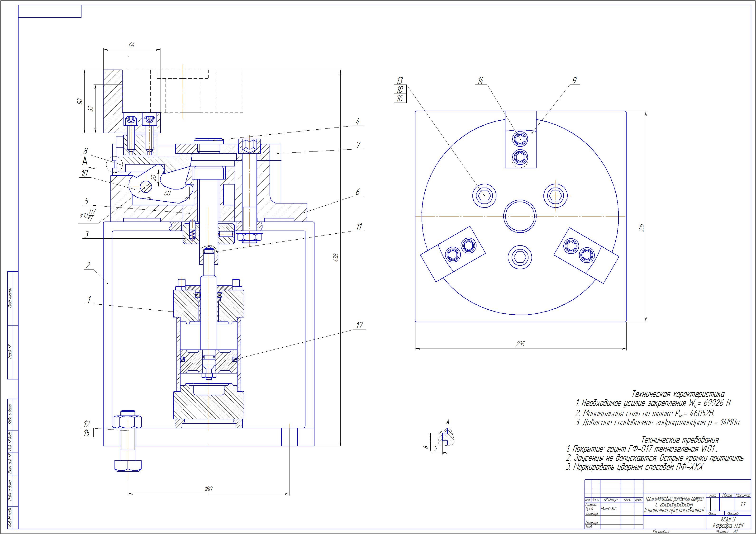Click detail view 'A' label near small sketch

tap(447, 422)
